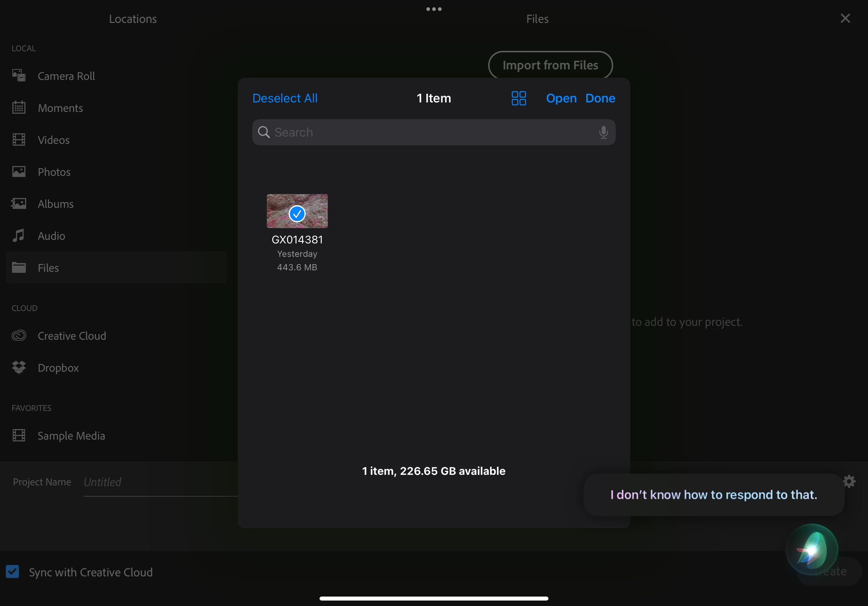
Task: Uncheck Sync with Creative Cloud
Action: click(12, 571)
